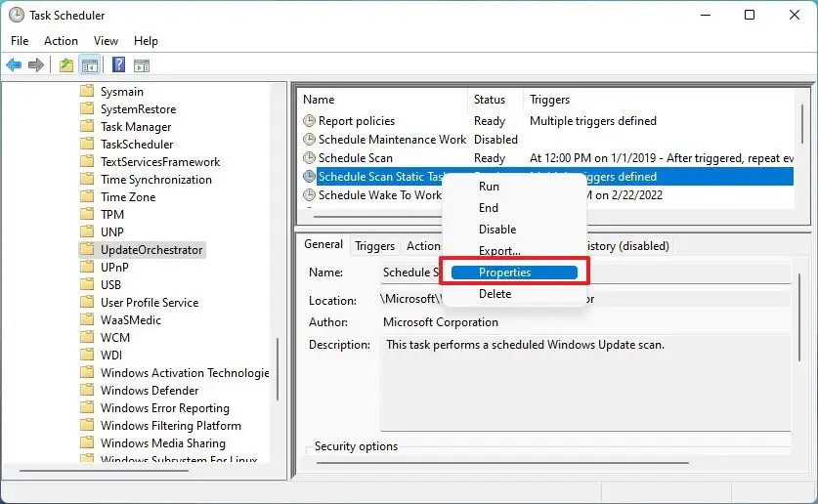The height and width of the screenshot is (504, 818).
Task: Switch to the Actions tab
Action: click(423, 246)
